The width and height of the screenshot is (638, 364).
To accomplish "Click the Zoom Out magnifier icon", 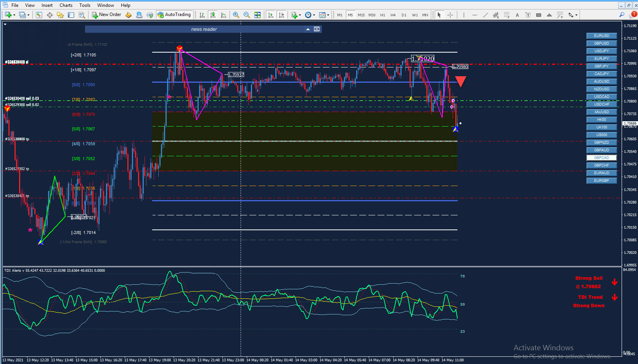I will (247, 15).
